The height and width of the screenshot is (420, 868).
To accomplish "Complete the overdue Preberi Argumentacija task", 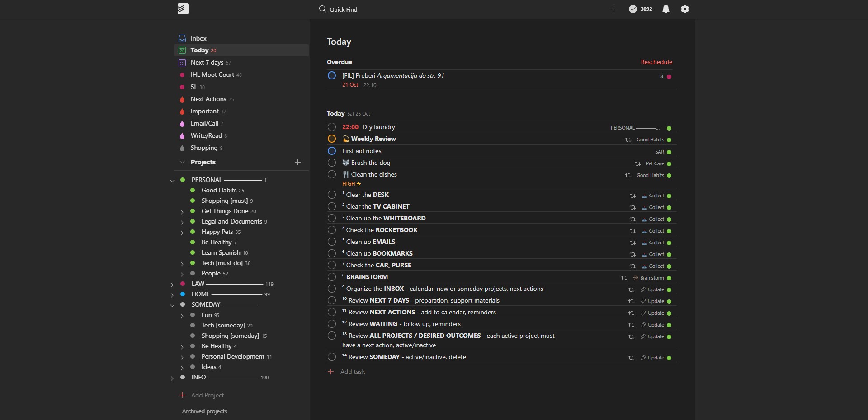I will tap(332, 75).
